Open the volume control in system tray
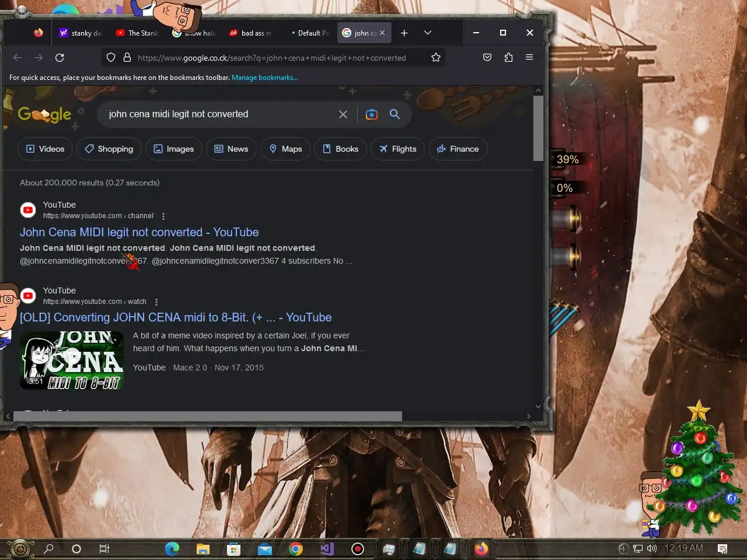This screenshot has height=560, width=747. pos(652,548)
